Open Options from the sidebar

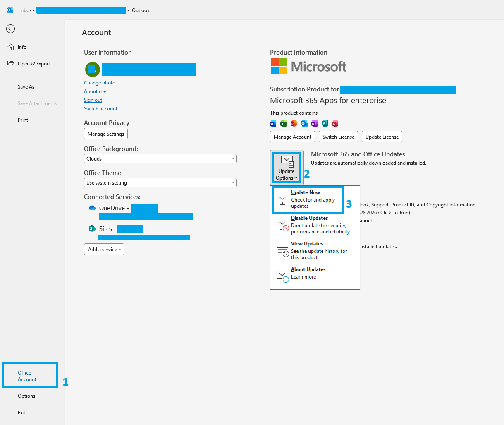click(26, 396)
